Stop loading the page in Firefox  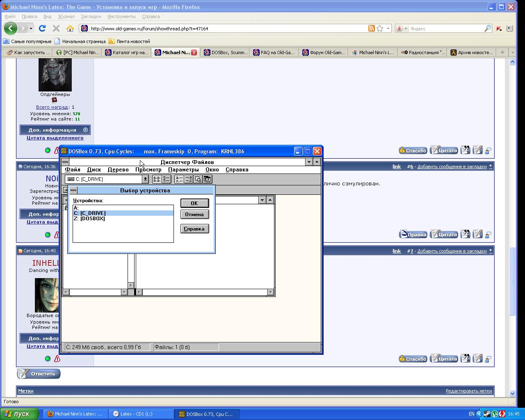[x=56, y=28]
